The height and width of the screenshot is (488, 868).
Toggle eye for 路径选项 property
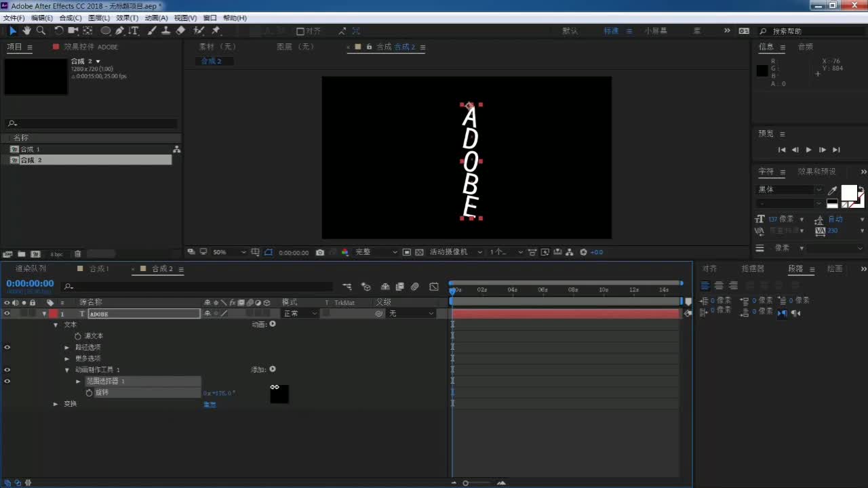(x=7, y=347)
